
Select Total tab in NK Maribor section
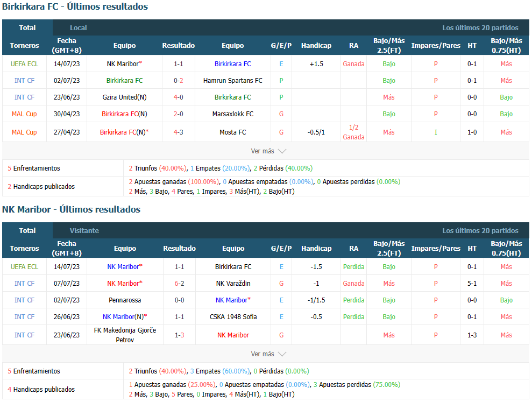27,230
